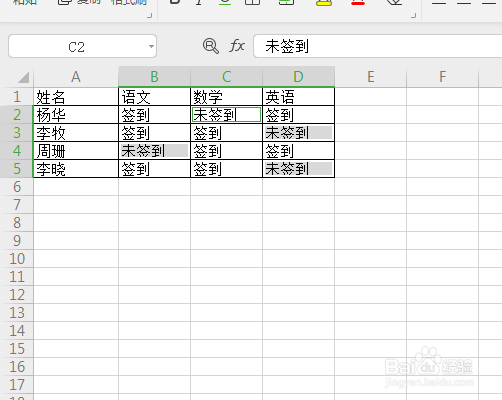502x400 pixels.
Task: Open the font group dialog launcher
Action: (x=414, y=15)
